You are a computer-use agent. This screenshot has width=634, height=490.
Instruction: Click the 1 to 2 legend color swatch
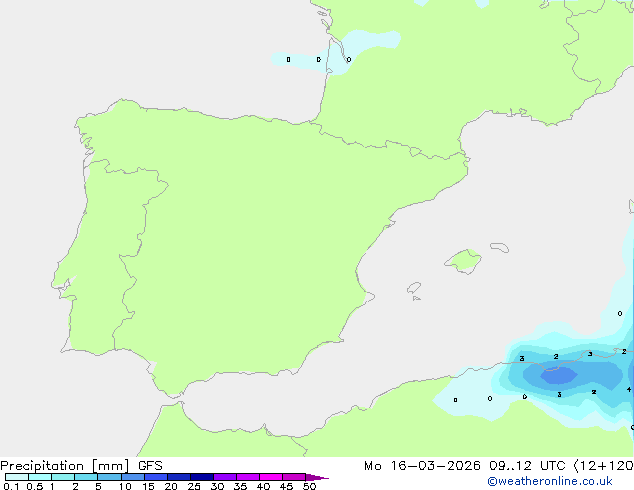pos(63,477)
